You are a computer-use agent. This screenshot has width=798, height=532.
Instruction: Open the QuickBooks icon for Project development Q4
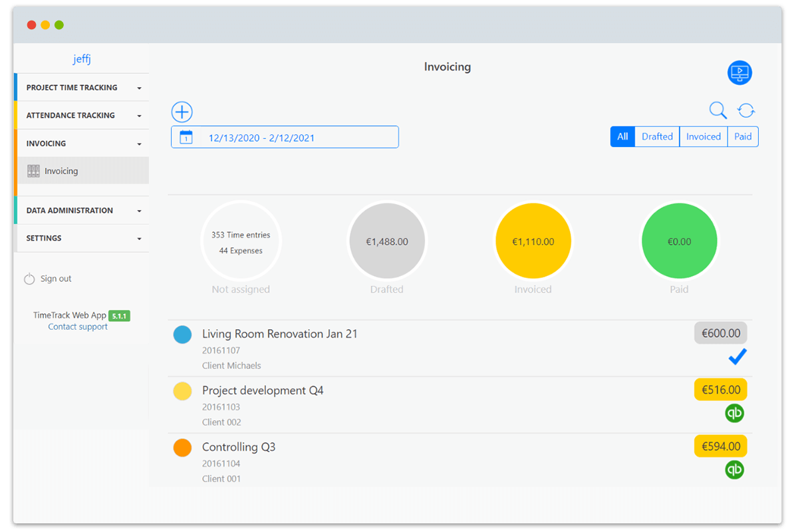tap(734, 413)
